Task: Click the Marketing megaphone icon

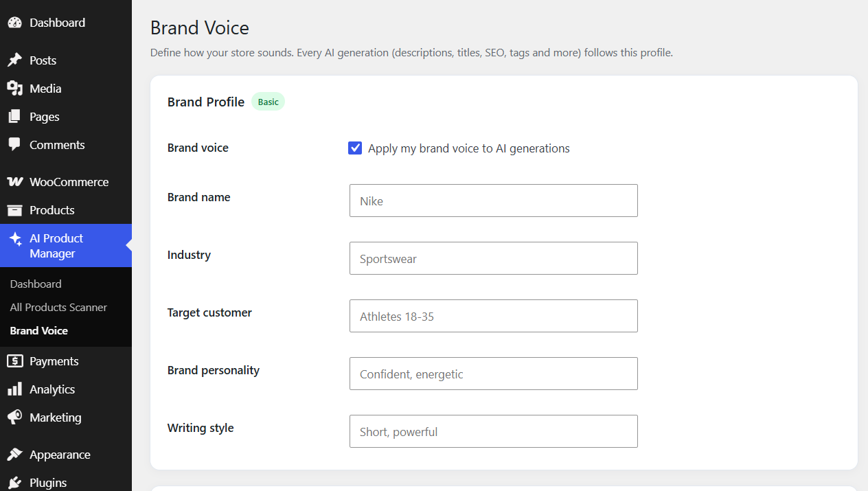Action: [x=14, y=418]
